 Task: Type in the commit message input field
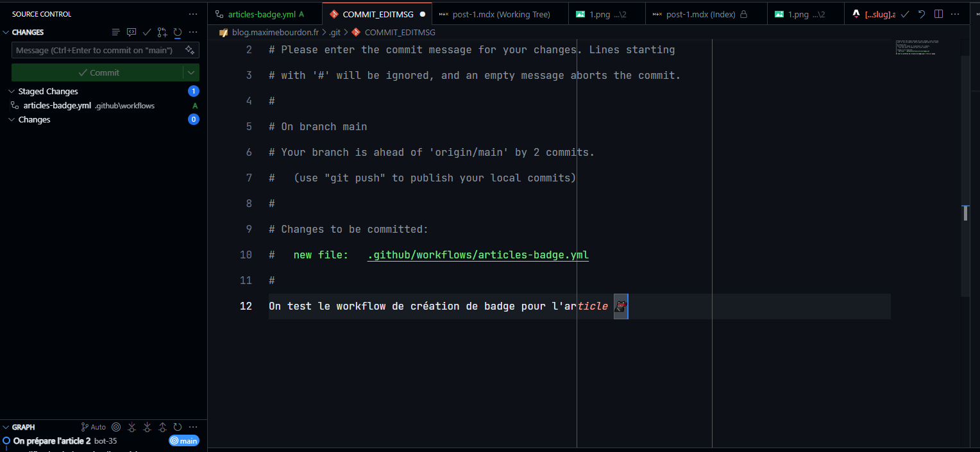(96, 50)
